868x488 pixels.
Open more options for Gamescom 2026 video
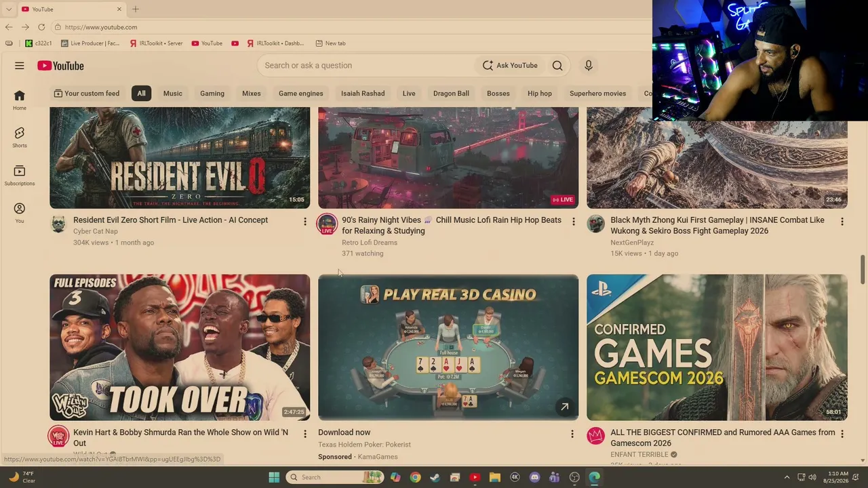[x=842, y=434]
